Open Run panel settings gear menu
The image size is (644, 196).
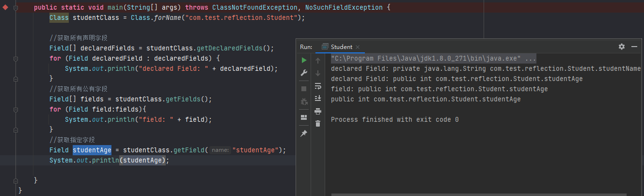click(x=622, y=47)
